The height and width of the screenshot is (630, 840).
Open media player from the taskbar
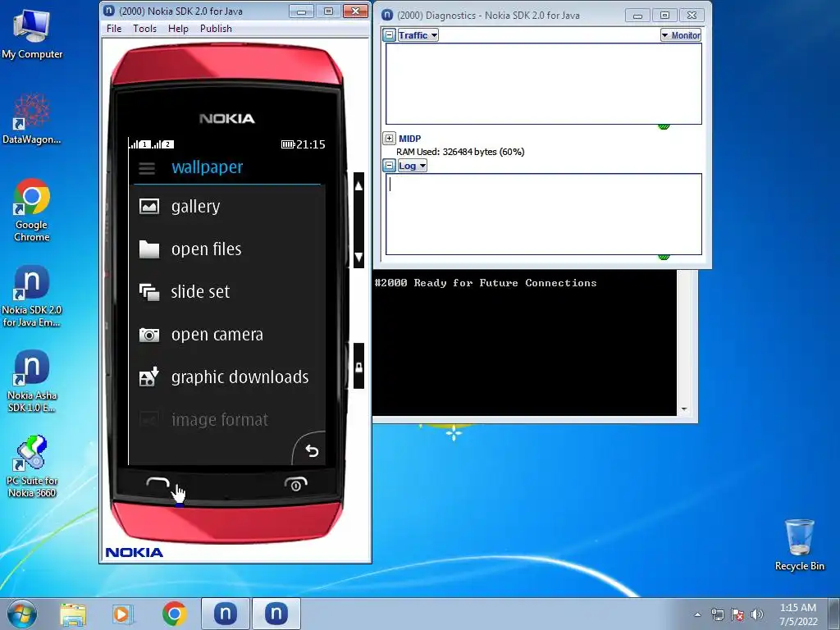(123, 614)
